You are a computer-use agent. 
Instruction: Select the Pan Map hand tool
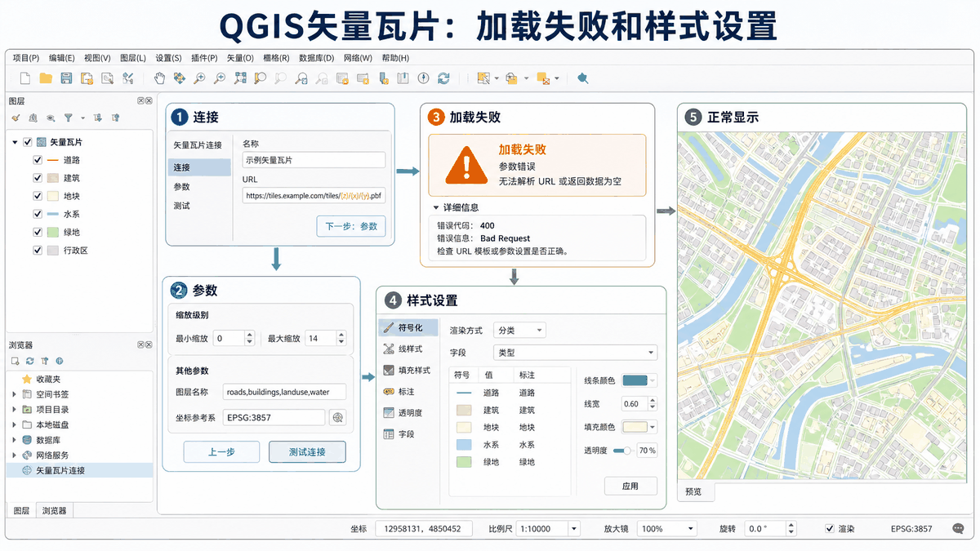point(159,78)
